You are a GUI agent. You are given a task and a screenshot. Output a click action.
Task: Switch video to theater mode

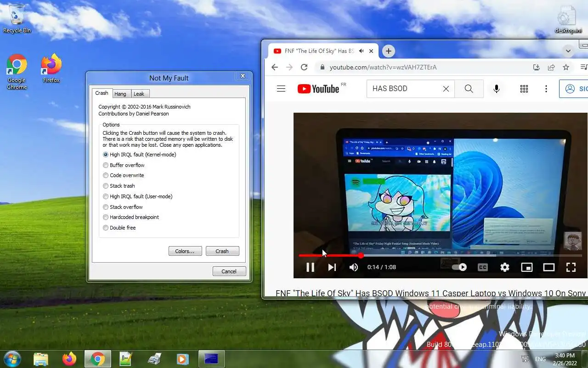point(549,267)
